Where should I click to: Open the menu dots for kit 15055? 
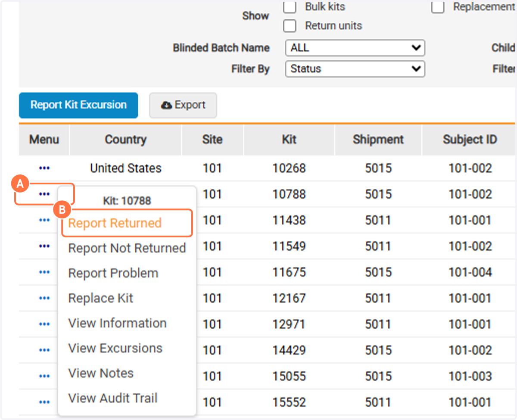44,376
